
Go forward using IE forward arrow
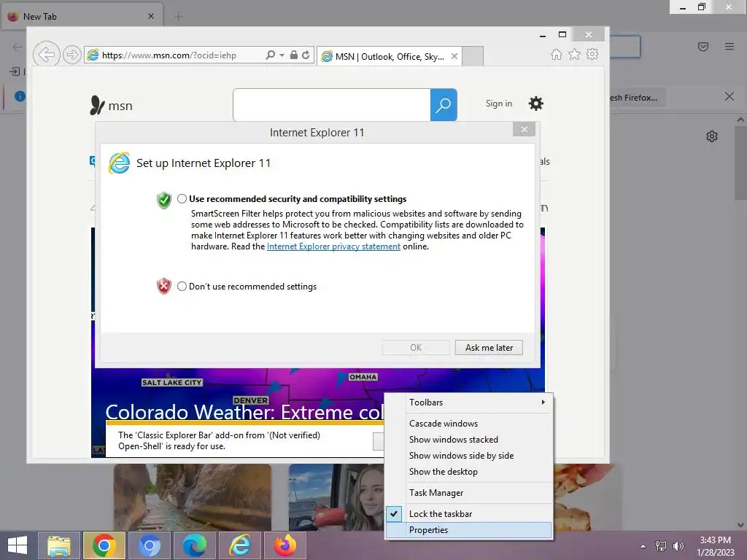(72, 55)
